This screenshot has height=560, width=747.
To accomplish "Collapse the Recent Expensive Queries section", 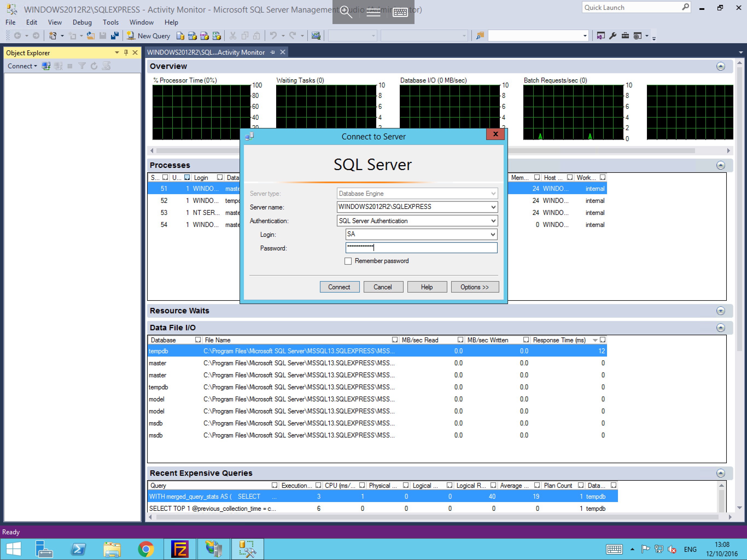I will click(x=721, y=473).
